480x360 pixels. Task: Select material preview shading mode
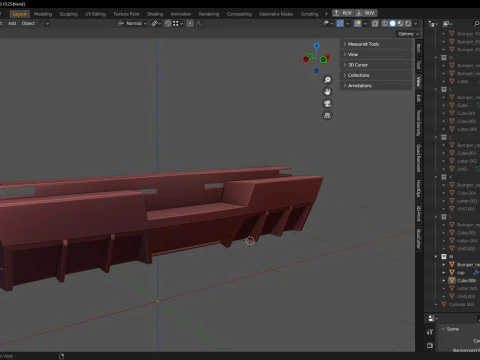click(x=400, y=23)
